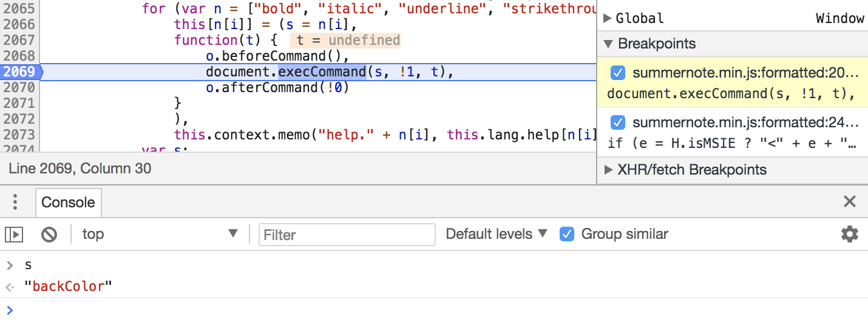Image resolution: width=868 pixels, height=331 pixels.
Task: Open console settings gear
Action: click(849, 234)
